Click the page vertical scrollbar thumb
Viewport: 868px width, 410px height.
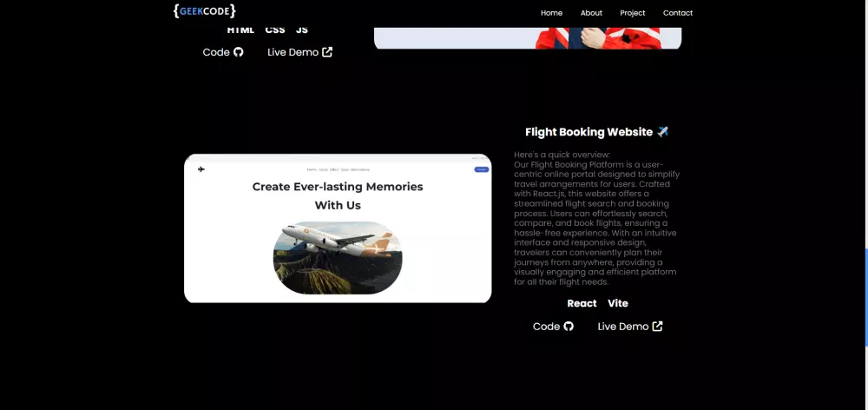tap(865, 298)
